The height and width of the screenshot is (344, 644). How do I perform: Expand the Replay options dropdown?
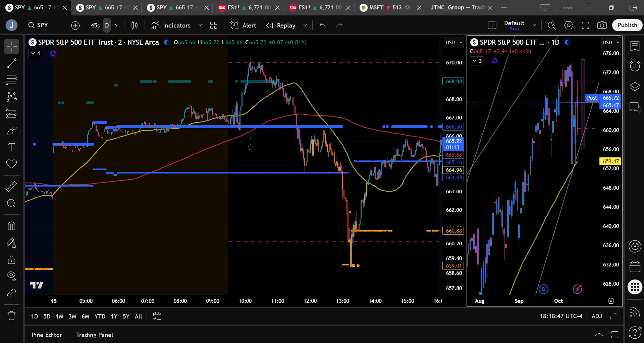tap(305, 26)
